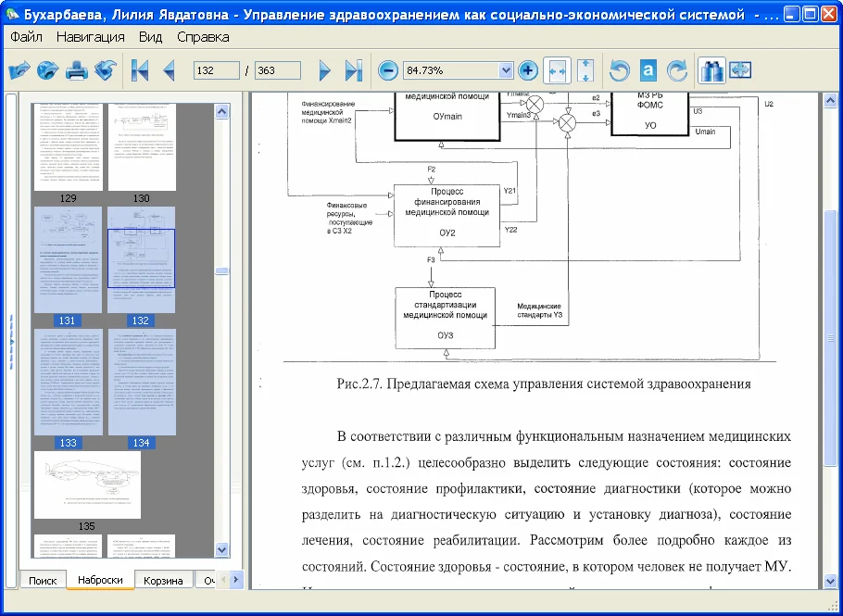The height and width of the screenshot is (616, 843).
Task: Print the current document
Action: (77, 69)
